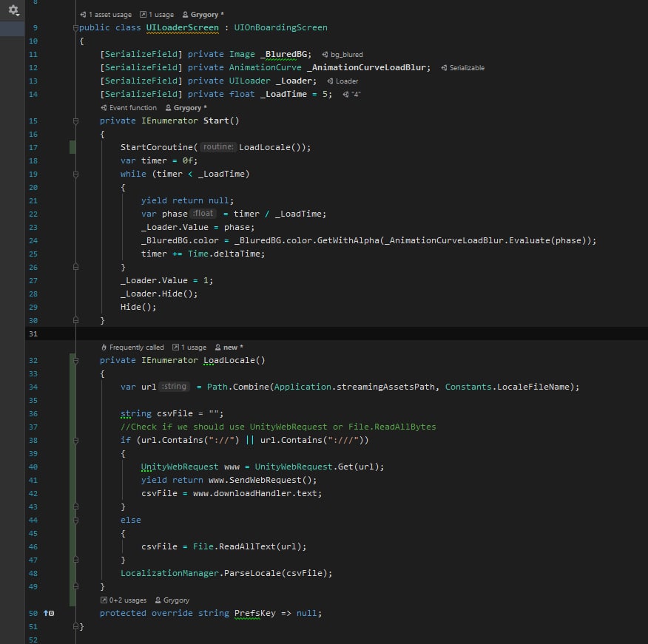
Task: Collapse the Start() method fold marker
Action: coord(75,121)
